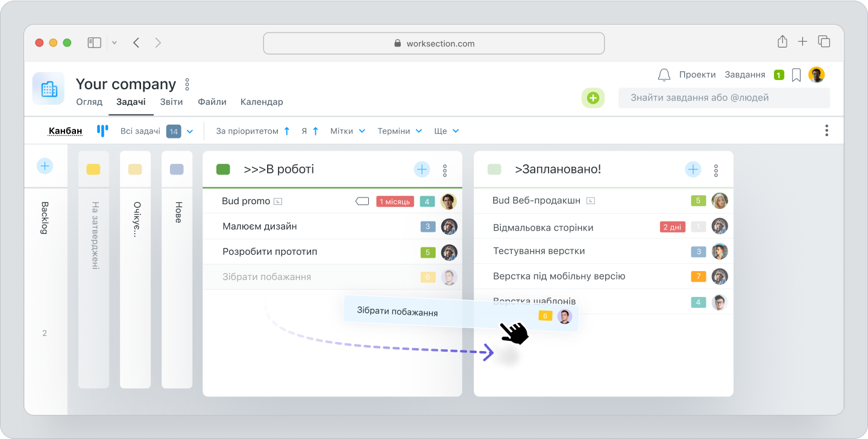868x439 pixels.
Task: Click the green status swatch of В роботі
Action: coord(222,169)
